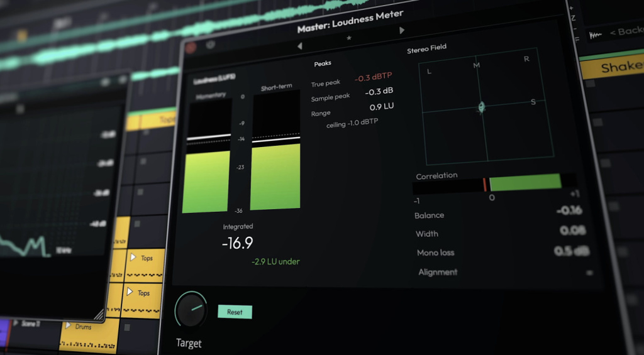Screen dimensions: 644x355
Task: Click the Momentary loudness meter bar
Action: coord(206,156)
